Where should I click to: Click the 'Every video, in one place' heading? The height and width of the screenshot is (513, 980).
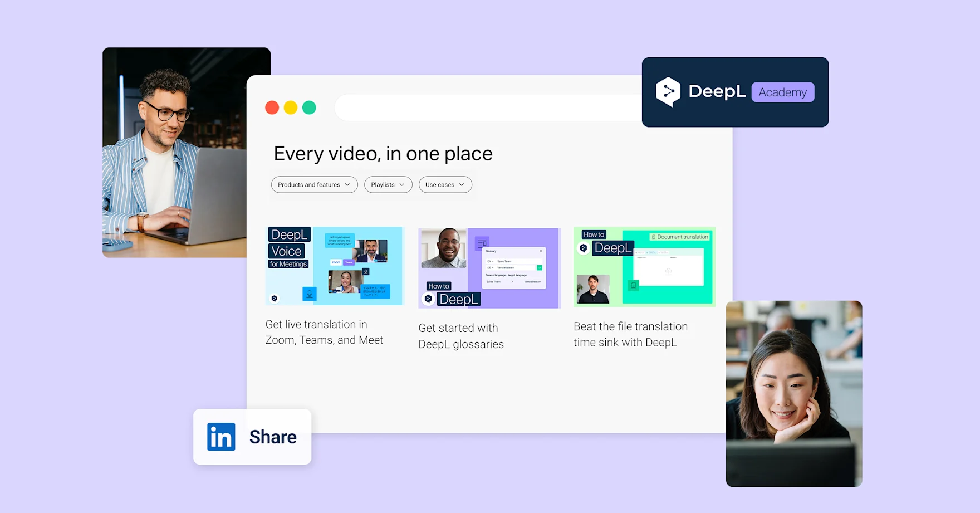383,153
